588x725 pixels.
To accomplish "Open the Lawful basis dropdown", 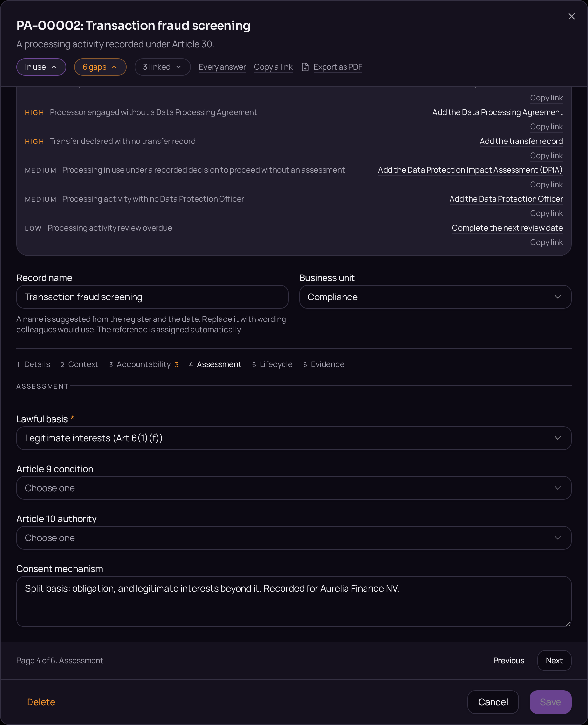I will click(294, 438).
